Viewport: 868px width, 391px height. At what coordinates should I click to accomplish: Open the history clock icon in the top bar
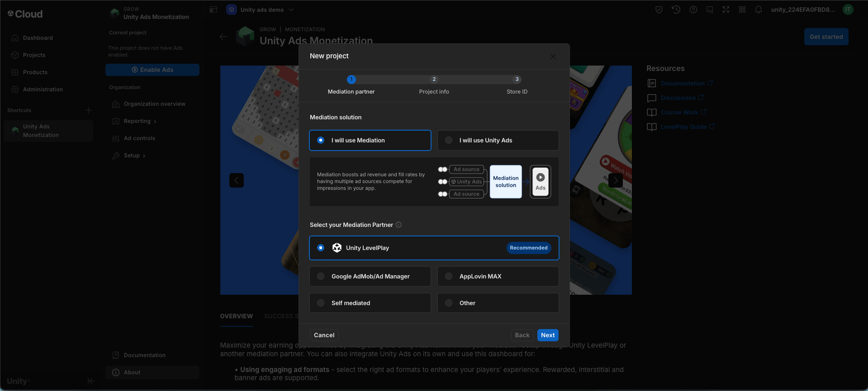(x=676, y=9)
